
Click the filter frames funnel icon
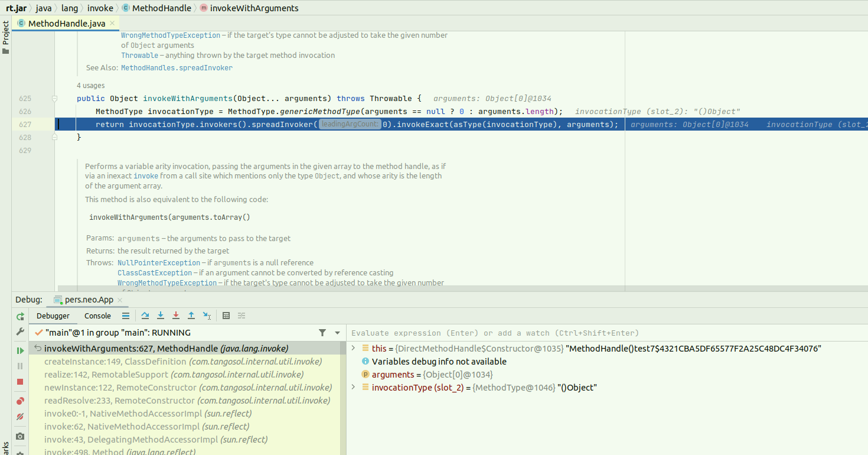pos(322,333)
